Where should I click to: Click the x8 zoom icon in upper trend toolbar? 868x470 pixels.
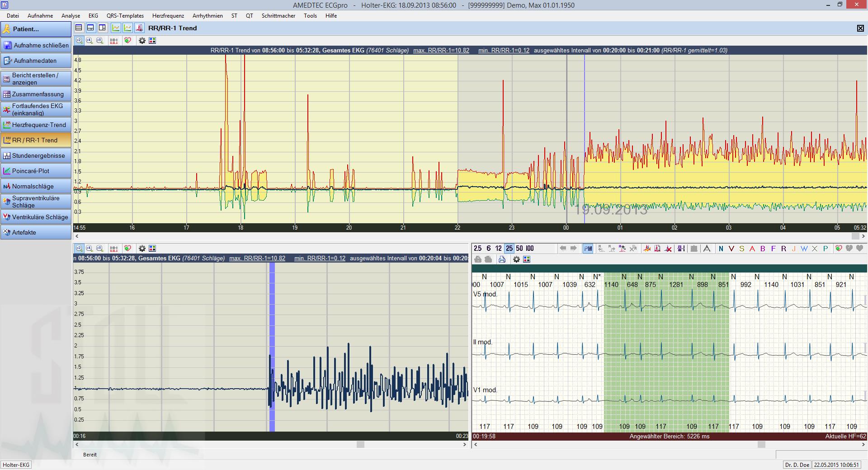pyautogui.click(x=100, y=41)
